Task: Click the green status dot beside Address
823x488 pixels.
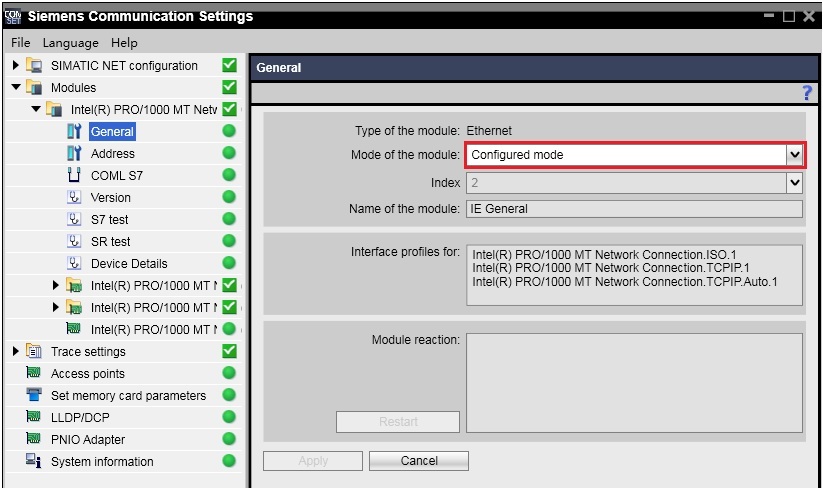Action: 229,153
